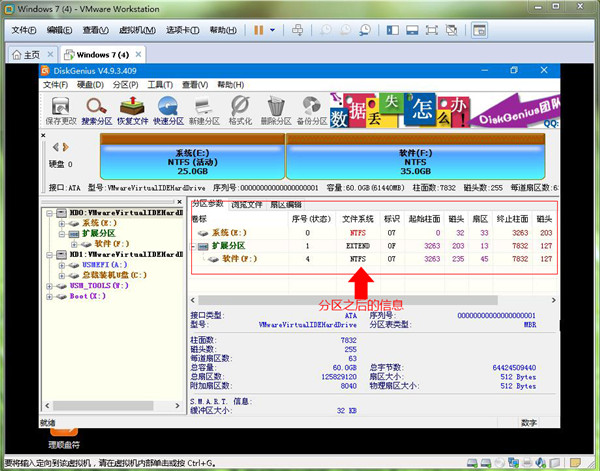Click the 文件系统 column header
Screen dimensions: 600x471
tap(358, 219)
